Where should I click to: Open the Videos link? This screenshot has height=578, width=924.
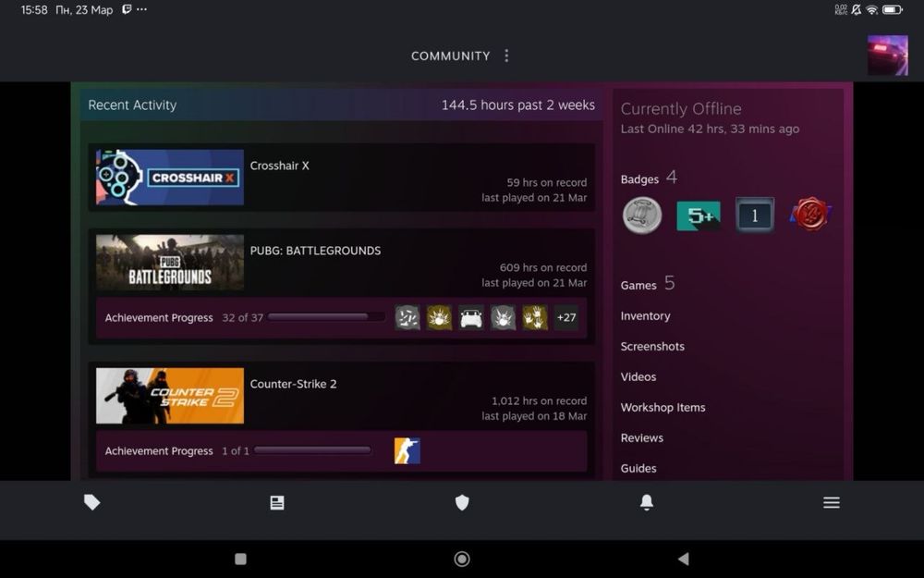[638, 377]
